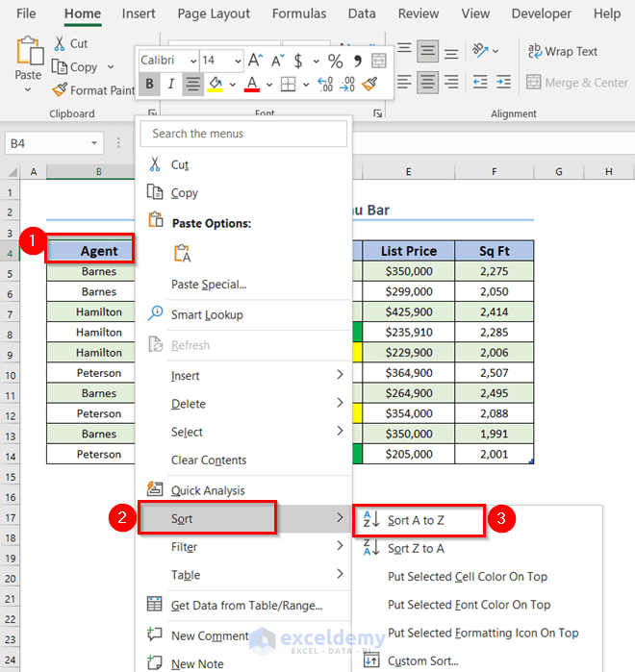The image size is (635, 672).
Task: Click Custom Sort option
Action: coord(422,660)
